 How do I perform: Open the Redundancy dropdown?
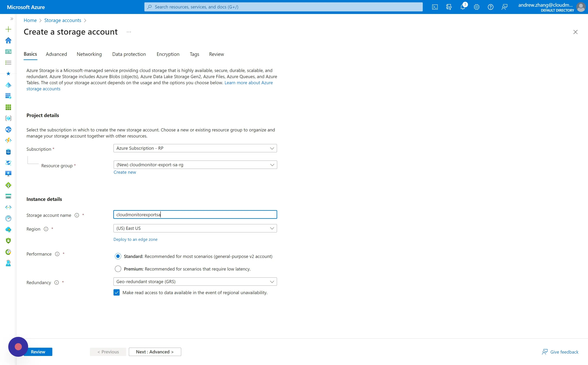(195, 282)
